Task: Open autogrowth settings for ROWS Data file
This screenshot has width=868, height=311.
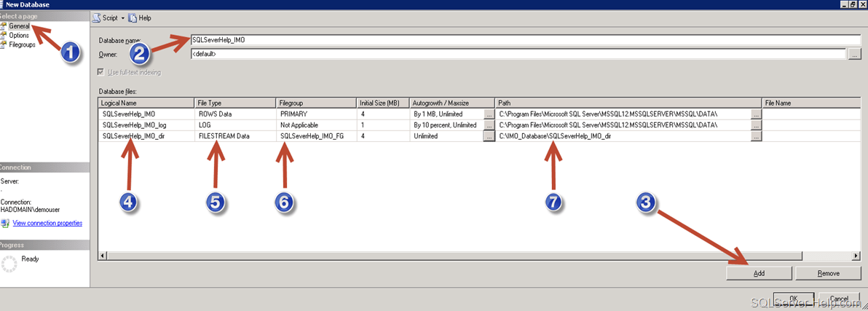Action: point(489,114)
